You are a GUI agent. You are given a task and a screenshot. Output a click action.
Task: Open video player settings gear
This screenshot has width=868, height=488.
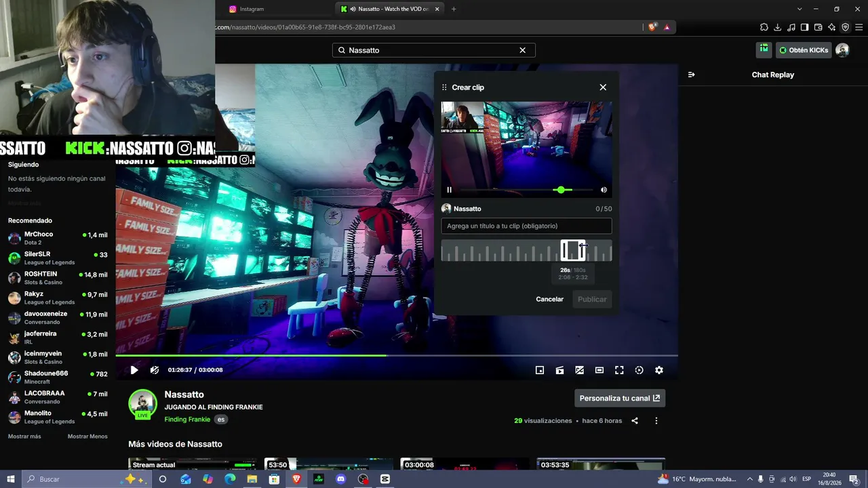pyautogui.click(x=659, y=370)
